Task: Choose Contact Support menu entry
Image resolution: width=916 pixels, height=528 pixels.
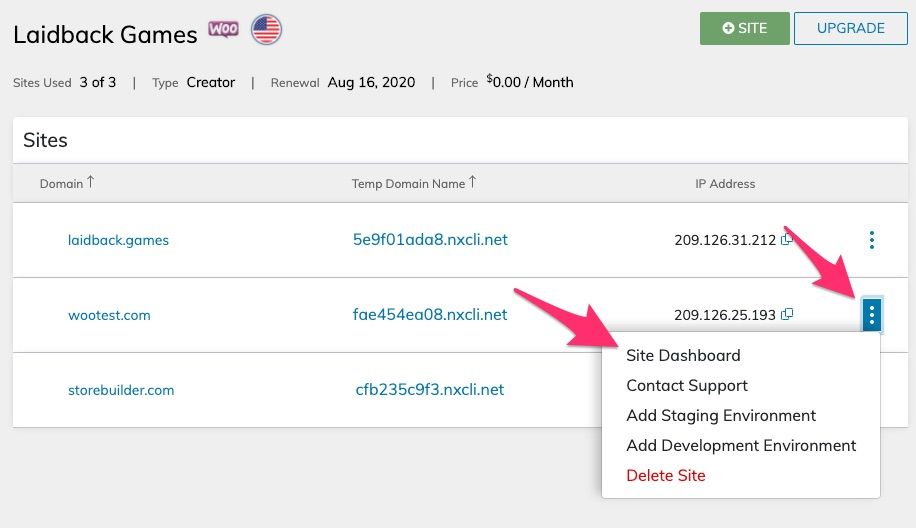Action: (x=686, y=385)
